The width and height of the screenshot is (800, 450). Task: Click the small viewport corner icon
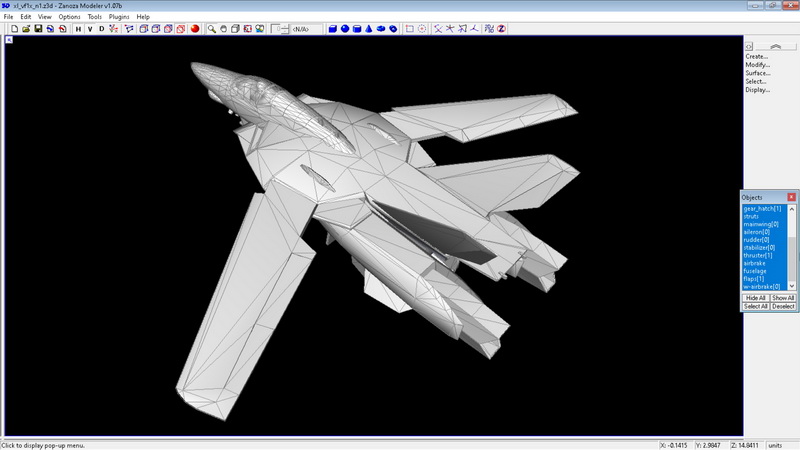pos(9,40)
